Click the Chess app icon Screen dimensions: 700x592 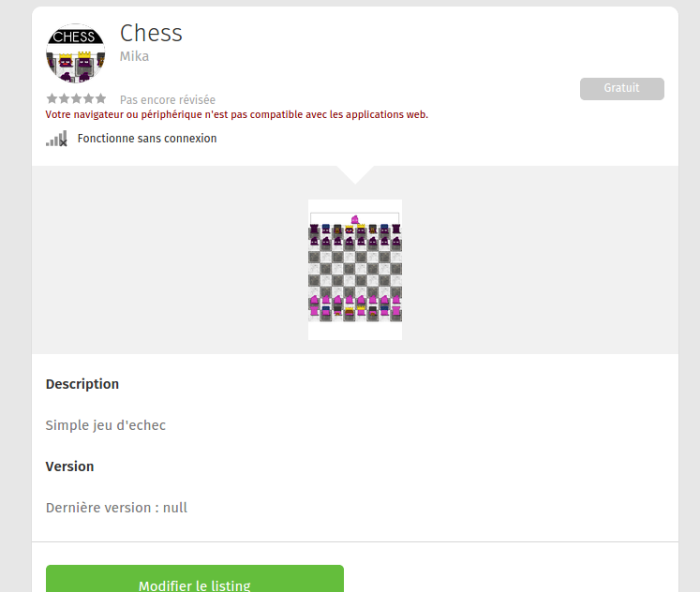pyautogui.click(x=75, y=53)
